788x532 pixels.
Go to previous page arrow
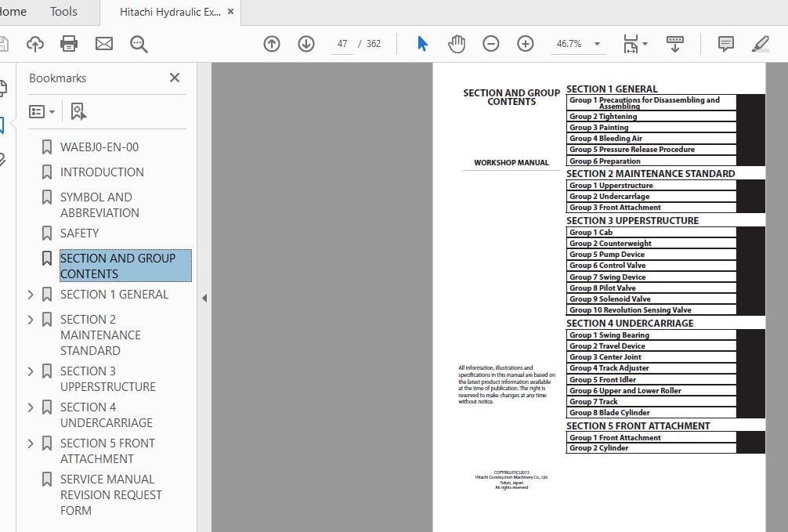272,44
